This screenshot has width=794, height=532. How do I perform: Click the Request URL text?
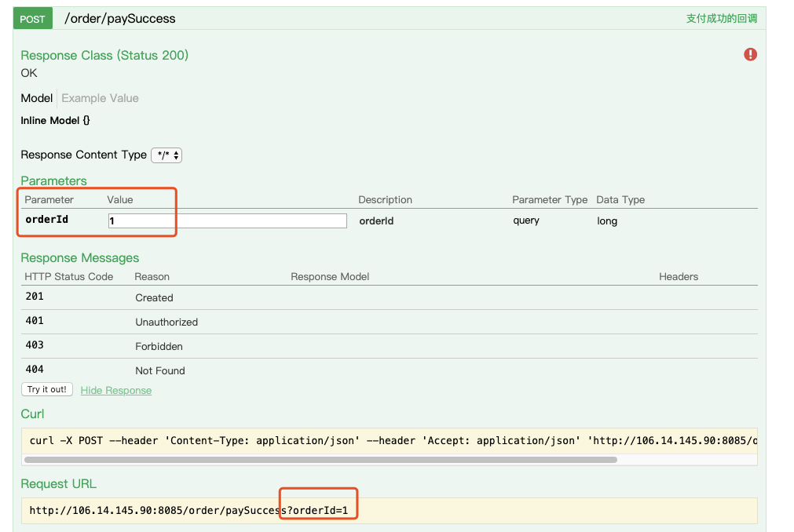[188, 510]
